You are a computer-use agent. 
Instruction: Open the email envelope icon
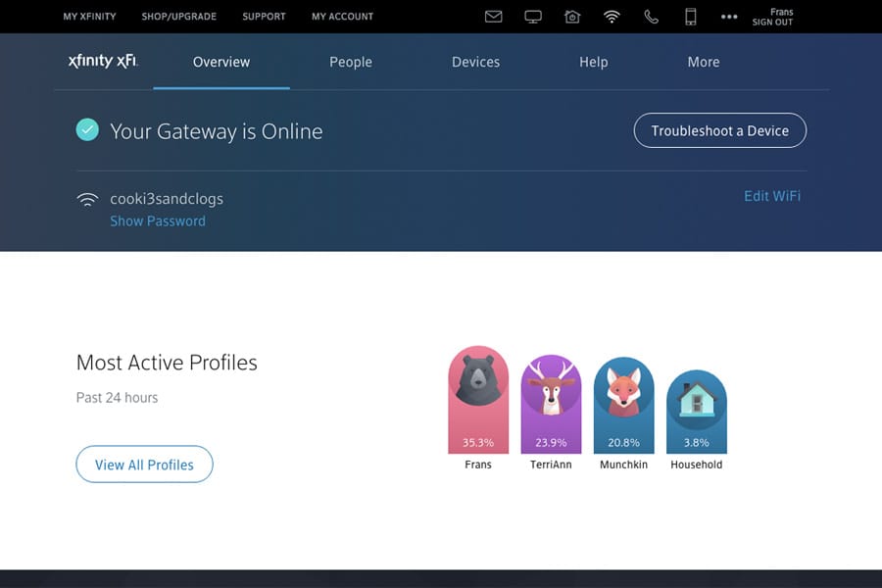493,17
